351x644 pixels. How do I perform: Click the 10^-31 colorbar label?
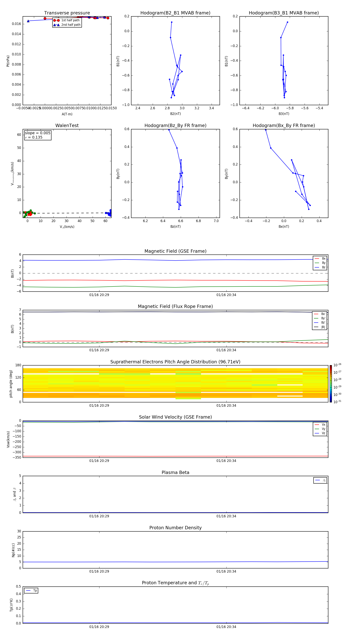click(337, 402)
